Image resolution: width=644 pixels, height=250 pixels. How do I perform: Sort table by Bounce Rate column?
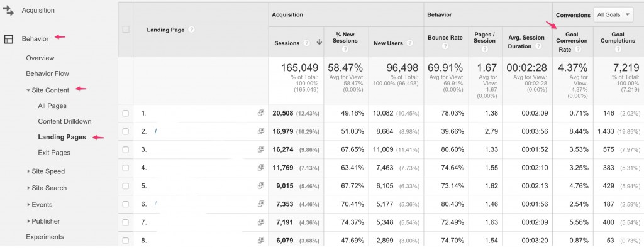[445, 37]
